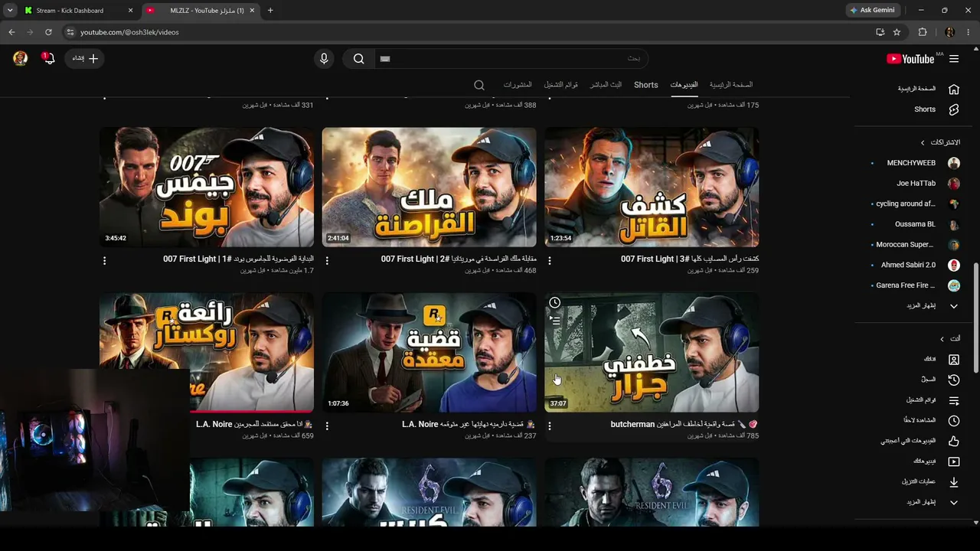Click the YouTube logo in the header

(910, 59)
